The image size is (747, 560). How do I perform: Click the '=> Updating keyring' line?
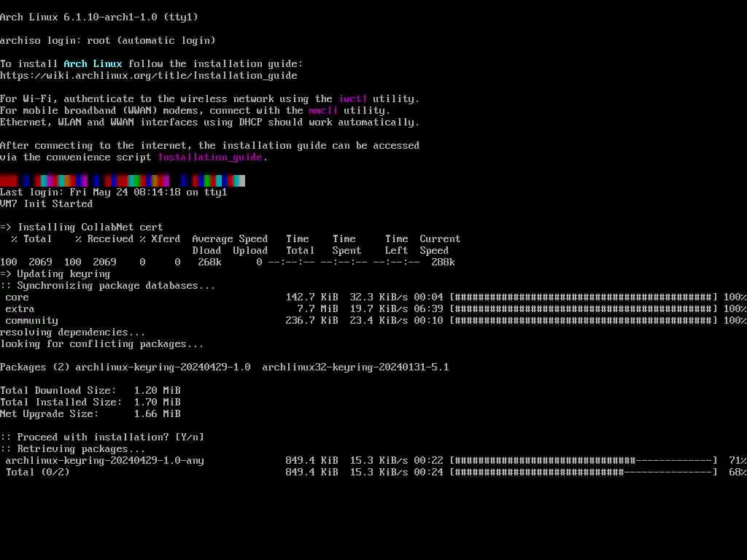55,274
